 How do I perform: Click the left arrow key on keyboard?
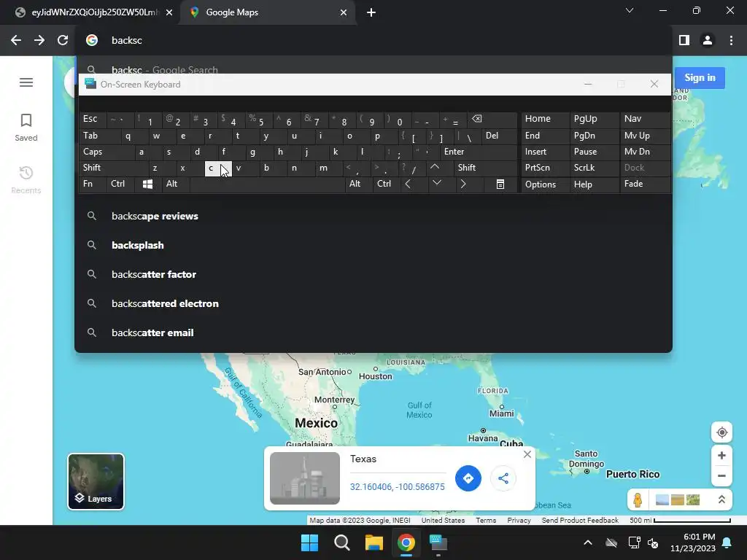(x=408, y=184)
